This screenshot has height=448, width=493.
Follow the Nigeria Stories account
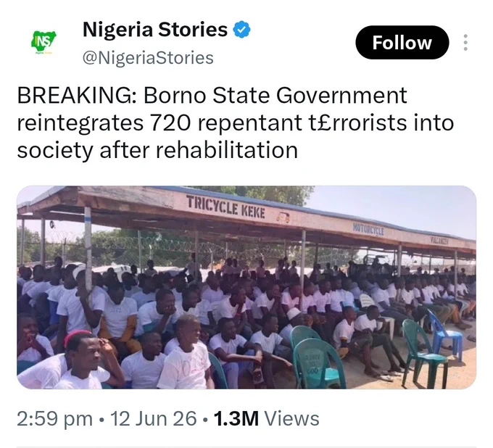(x=402, y=43)
